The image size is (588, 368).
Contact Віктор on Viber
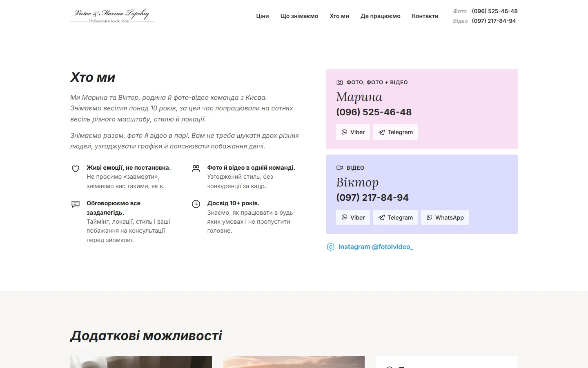click(x=353, y=218)
